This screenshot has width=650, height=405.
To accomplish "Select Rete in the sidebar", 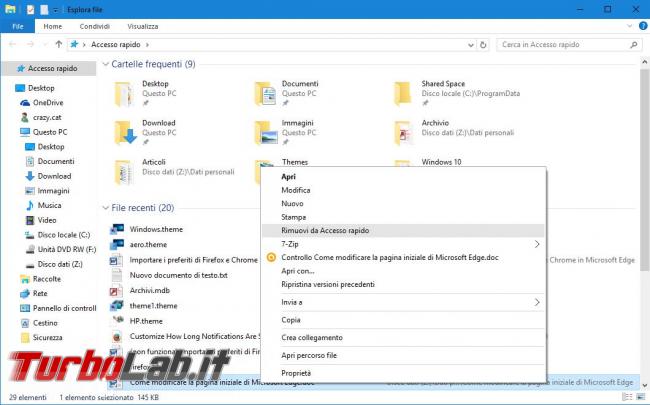I will coord(34,293).
